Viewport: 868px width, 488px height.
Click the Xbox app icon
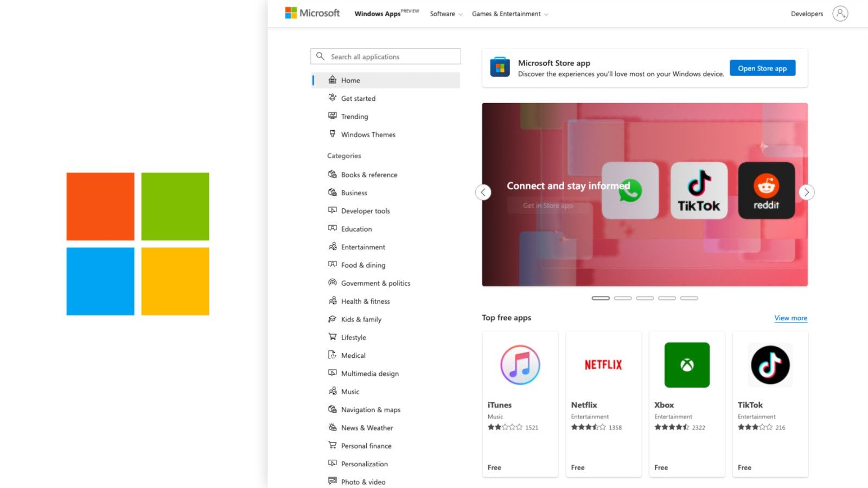(687, 364)
